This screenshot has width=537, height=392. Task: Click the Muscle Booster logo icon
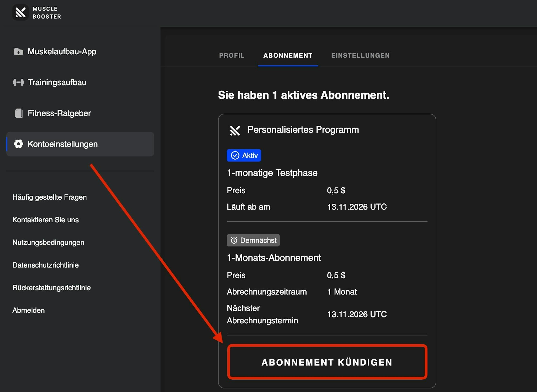tap(20, 12)
